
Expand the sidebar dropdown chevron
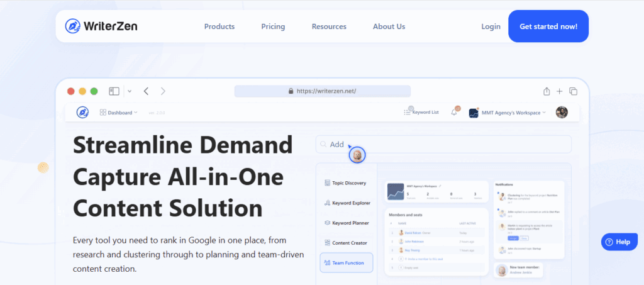pos(130,91)
